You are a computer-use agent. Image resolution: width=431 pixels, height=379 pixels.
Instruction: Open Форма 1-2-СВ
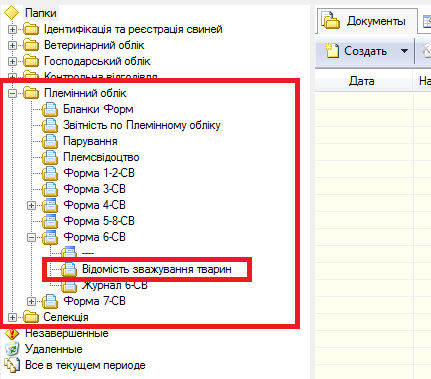tap(99, 173)
